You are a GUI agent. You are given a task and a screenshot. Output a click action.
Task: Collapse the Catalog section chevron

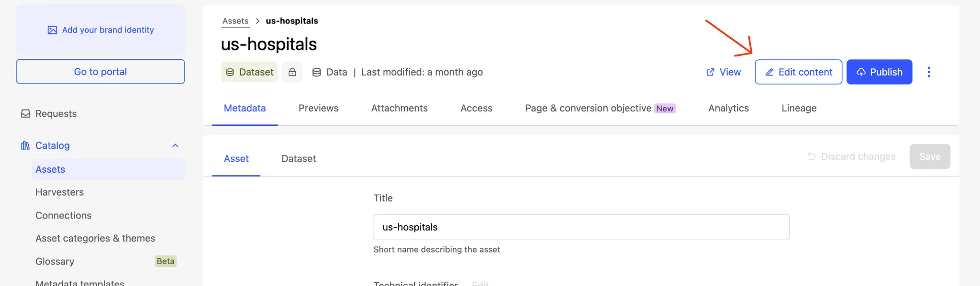[x=175, y=145]
